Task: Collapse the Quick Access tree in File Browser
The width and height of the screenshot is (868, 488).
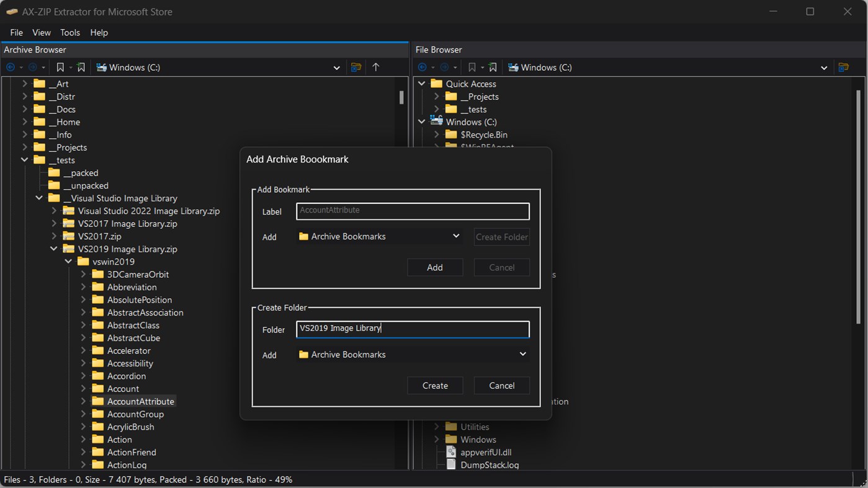Action: pyautogui.click(x=421, y=83)
